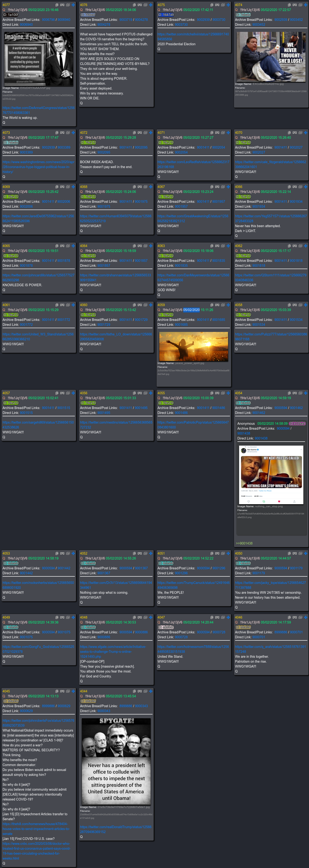Follow the sfgate.com article link in post 4048
Screen dimensions: 309x868
pyautogui.click(x=113, y=652)
